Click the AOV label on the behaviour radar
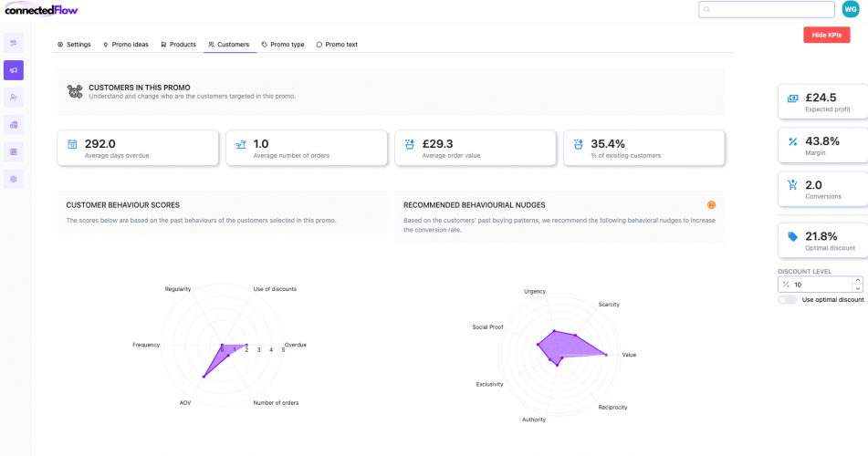 185,403
